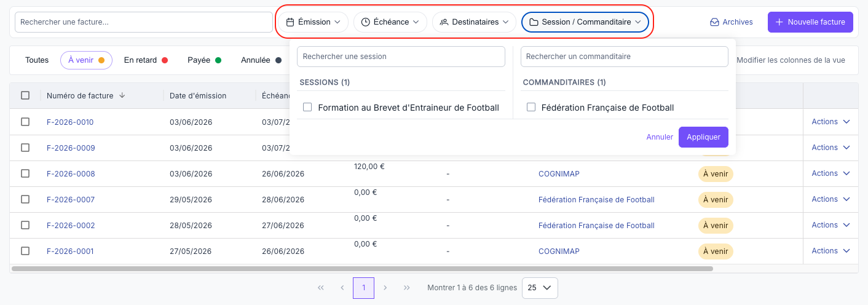Expand Actions dropdown for F-2026-0007 row
This screenshot has height=305, width=868.
pos(831,199)
